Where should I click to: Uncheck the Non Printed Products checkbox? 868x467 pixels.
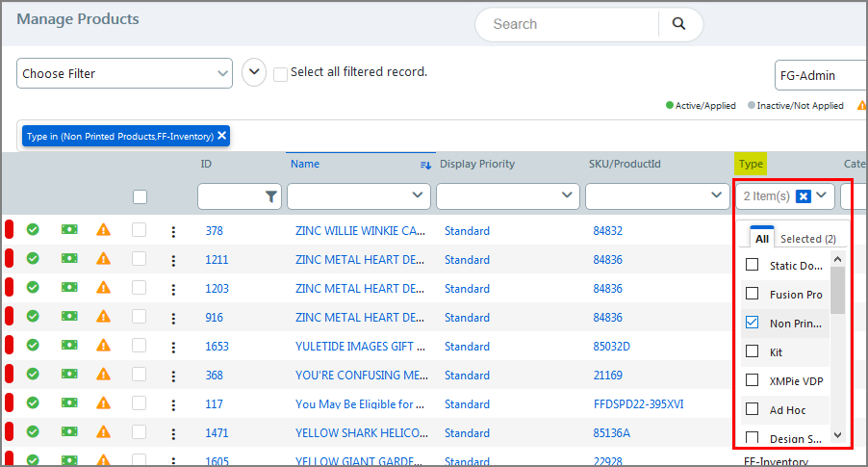[753, 324]
